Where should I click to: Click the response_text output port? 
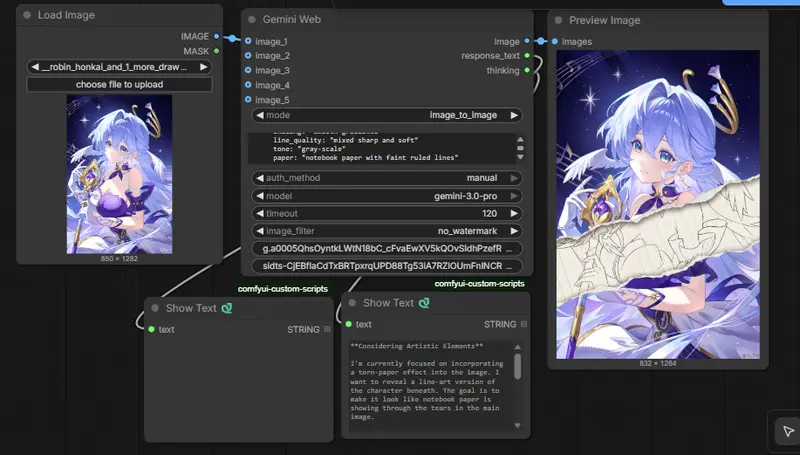point(527,56)
